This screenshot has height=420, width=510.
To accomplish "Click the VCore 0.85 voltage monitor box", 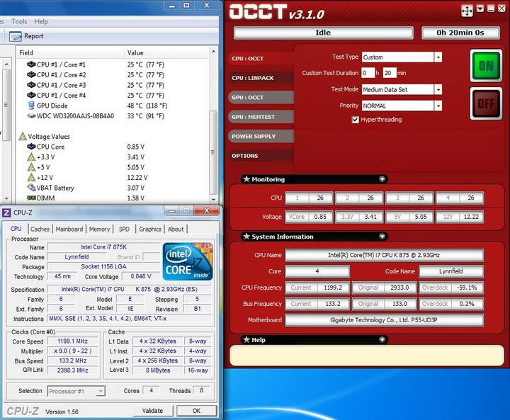I will point(309,217).
